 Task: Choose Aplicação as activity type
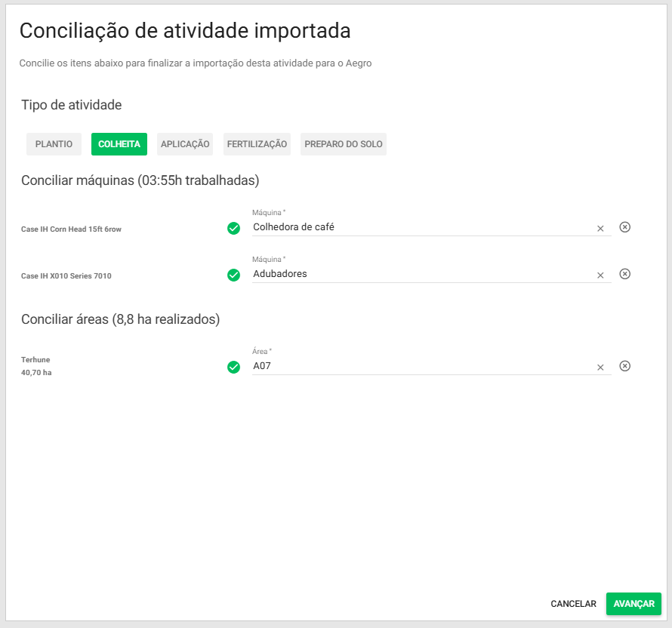tap(185, 144)
